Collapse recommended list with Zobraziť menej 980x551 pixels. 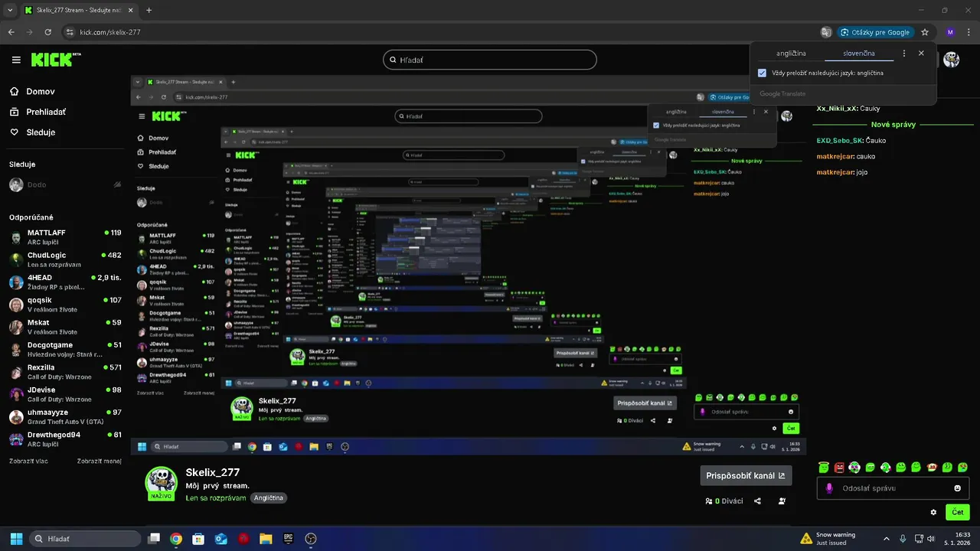[x=99, y=461]
